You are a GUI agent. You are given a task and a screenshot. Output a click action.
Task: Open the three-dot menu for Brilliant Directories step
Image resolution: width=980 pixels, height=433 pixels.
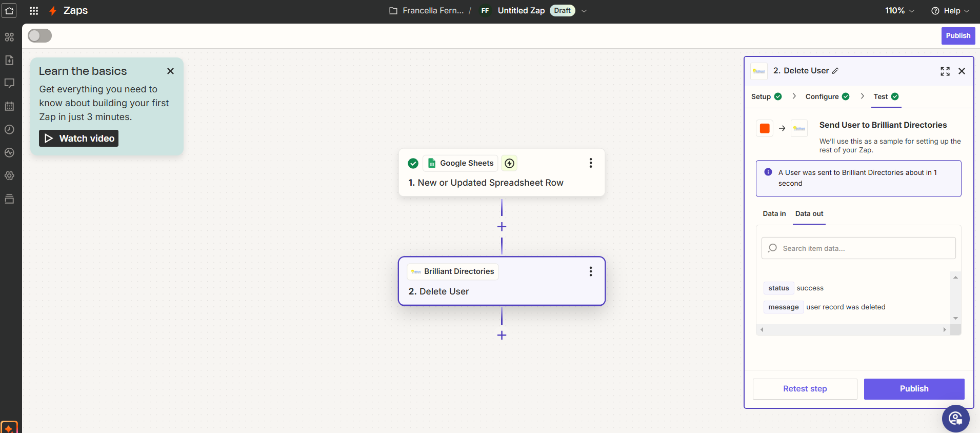coord(591,271)
